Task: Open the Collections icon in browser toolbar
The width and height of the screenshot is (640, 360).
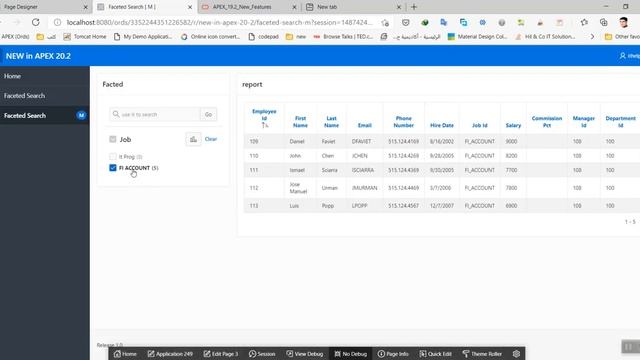Action: pos(603,22)
